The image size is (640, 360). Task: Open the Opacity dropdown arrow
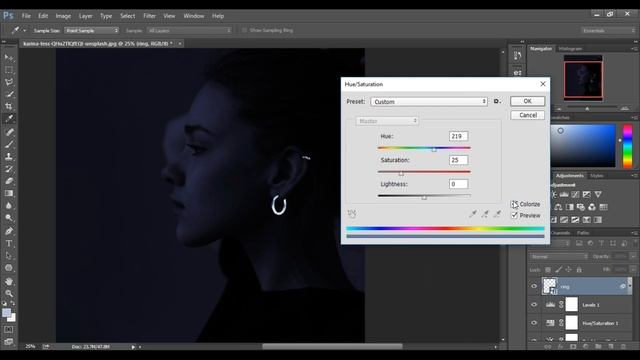633,257
